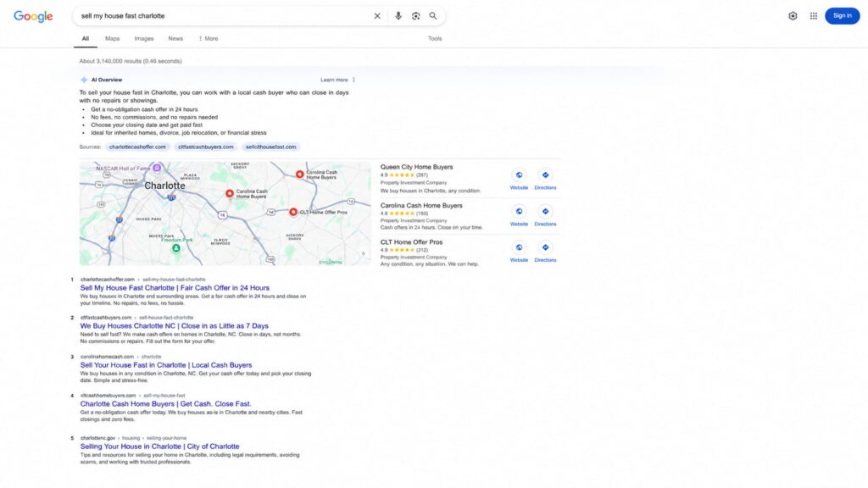Open Google settings gear icon
868x488 pixels.
point(793,16)
